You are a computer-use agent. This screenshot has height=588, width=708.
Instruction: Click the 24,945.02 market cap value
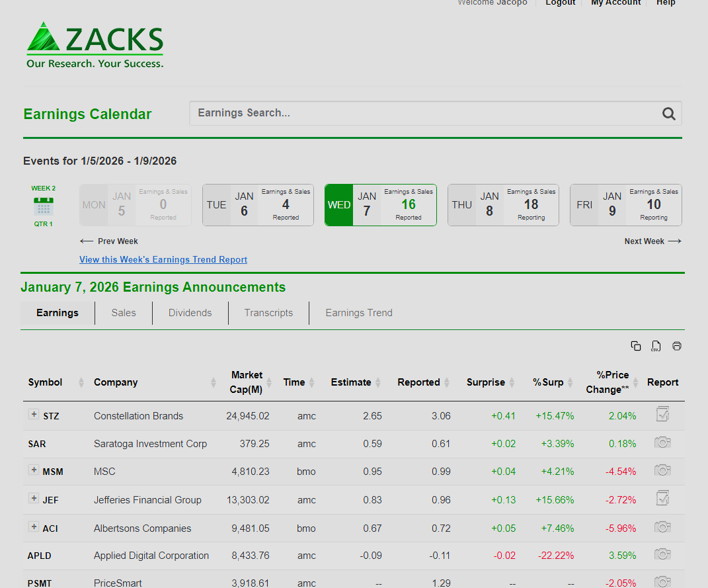pos(247,416)
